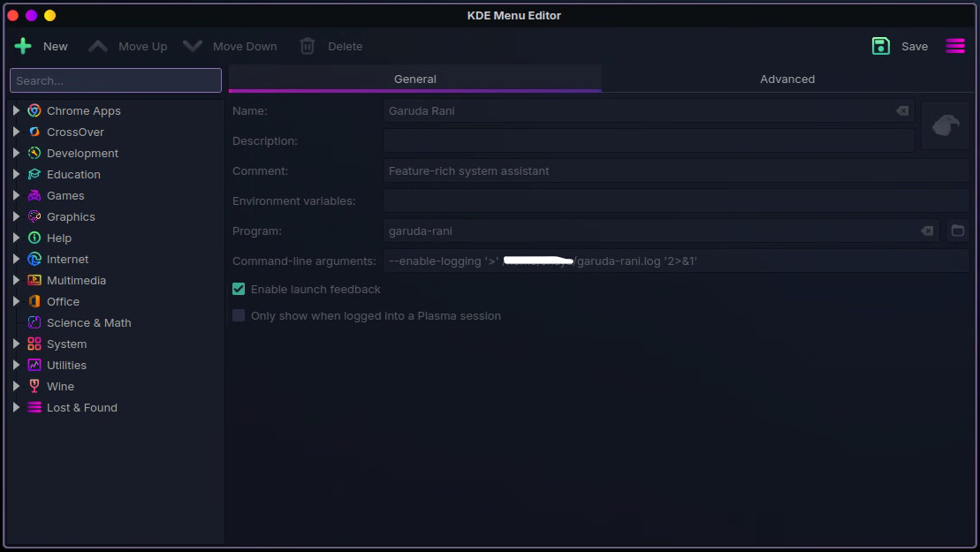Expand the Wine tree node
The width and height of the screenshot is (980, 552).
[16, 387]
